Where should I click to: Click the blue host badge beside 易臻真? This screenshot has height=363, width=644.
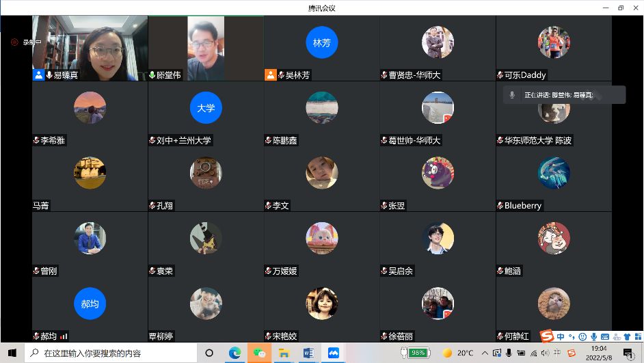(38, 75)
